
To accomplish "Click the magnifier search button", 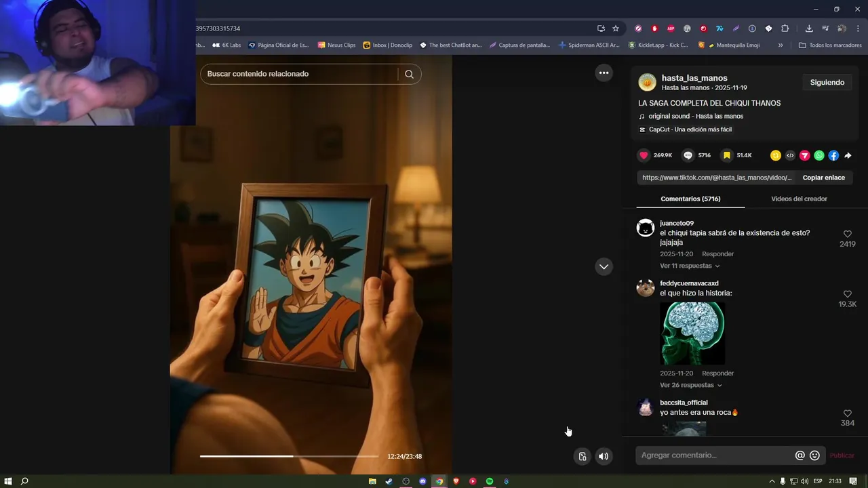I will [409, 74].
